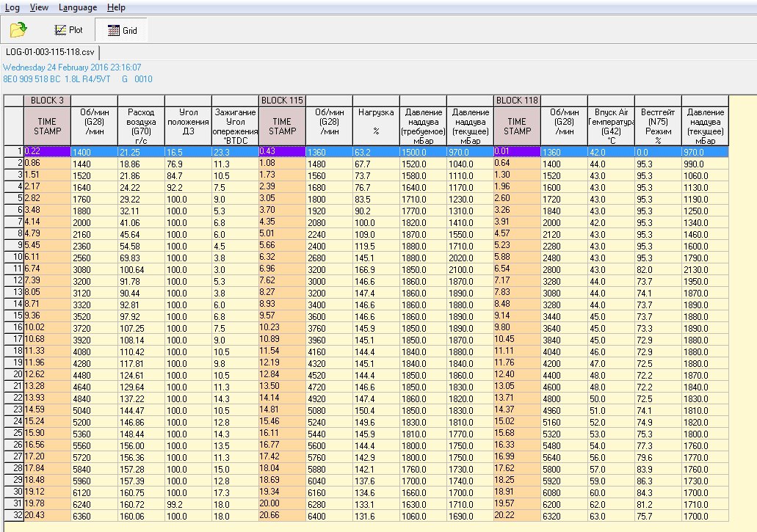This screenshot has width=757, height=532.
Task: Click air flow cell 100.64
Action: point(142,269)
